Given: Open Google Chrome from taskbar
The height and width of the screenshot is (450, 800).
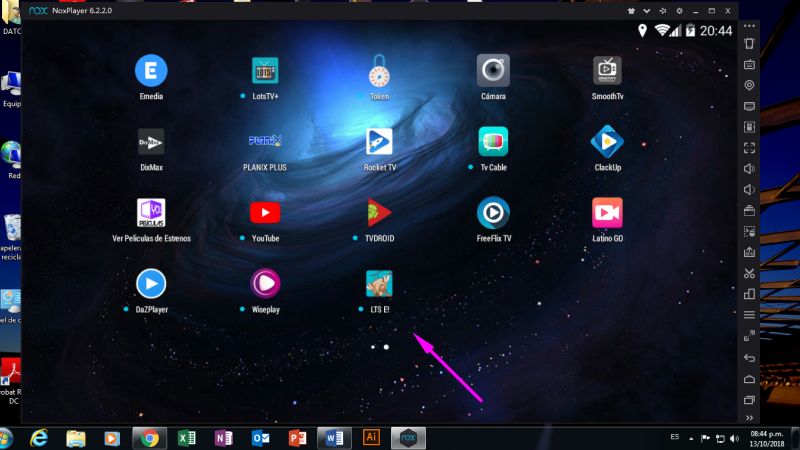Looking at the screenshot, I should point(149,438).
